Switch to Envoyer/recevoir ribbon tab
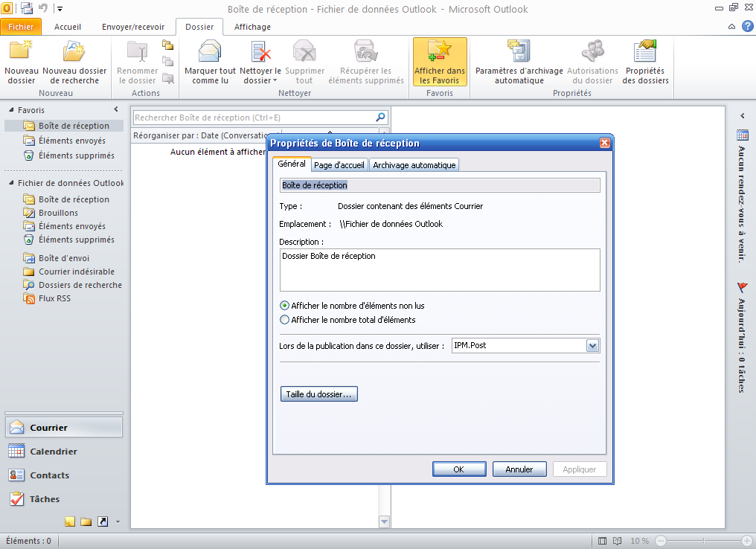 [133, 27]
